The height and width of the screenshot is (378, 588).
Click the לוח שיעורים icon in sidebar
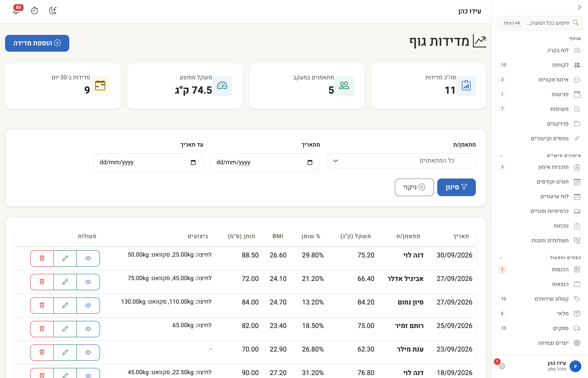tap(577, 197)
